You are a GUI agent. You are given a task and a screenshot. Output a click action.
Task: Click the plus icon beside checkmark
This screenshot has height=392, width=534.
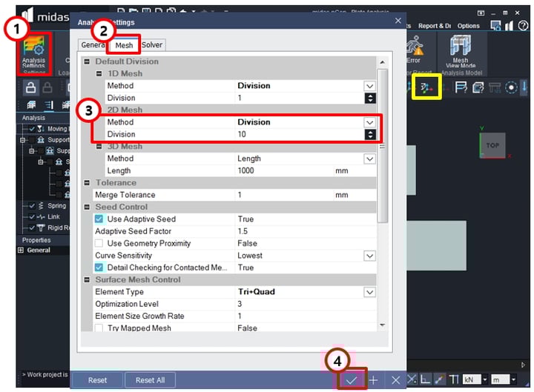coord(374,379)
